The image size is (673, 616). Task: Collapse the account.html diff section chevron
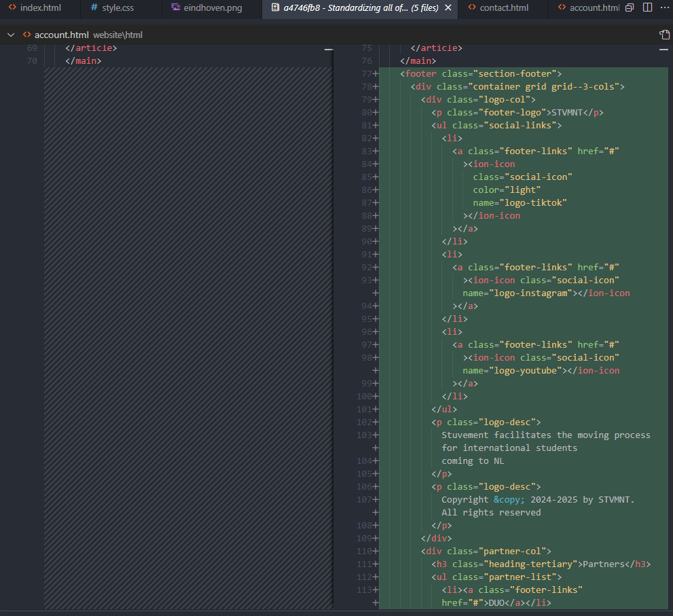(x=10, y=35)
